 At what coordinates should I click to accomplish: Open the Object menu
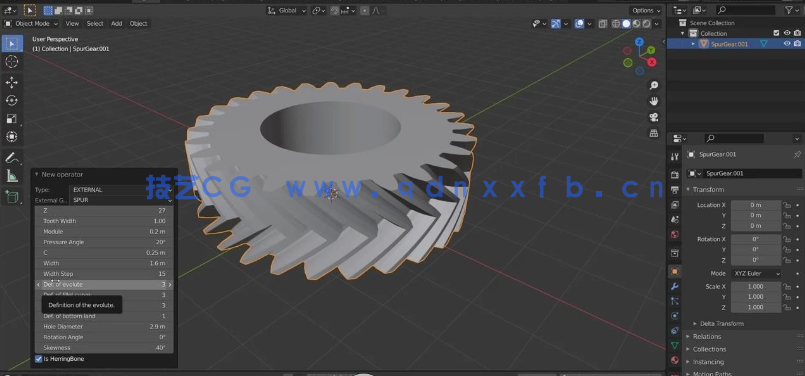(139, 24)
